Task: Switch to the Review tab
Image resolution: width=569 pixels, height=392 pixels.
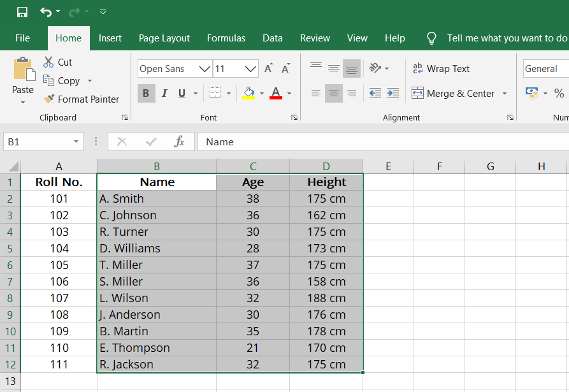Action: click(x=315, y=38)
